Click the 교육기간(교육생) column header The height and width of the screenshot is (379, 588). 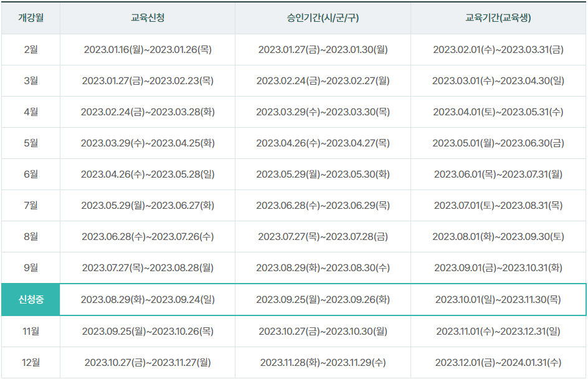[498, 18]
